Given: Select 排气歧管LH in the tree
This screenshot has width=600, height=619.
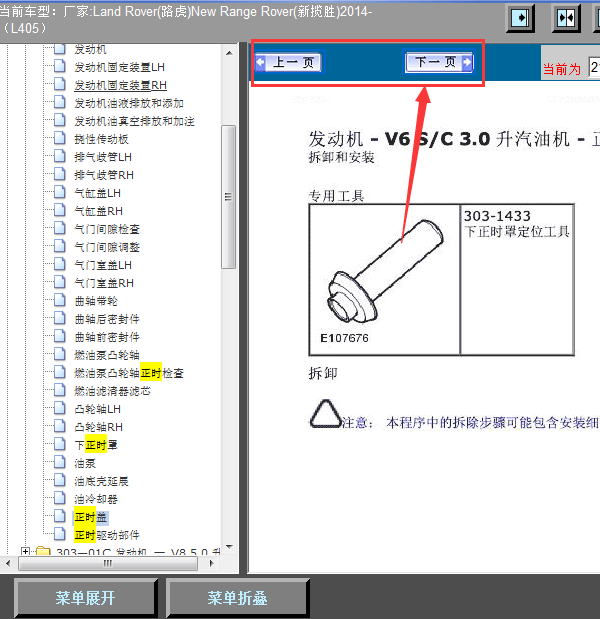Looking at the screenshot, I should (x=103, y=157).
